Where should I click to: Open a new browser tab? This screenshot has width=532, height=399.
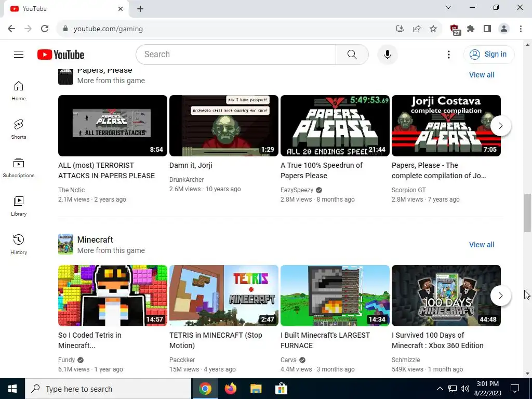click(x=140, y=9)
